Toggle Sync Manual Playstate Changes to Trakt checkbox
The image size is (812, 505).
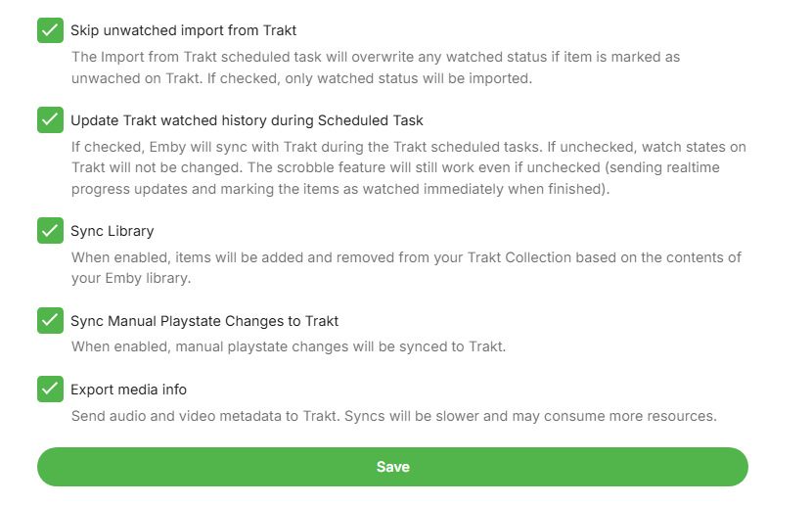tap(50, 320)
